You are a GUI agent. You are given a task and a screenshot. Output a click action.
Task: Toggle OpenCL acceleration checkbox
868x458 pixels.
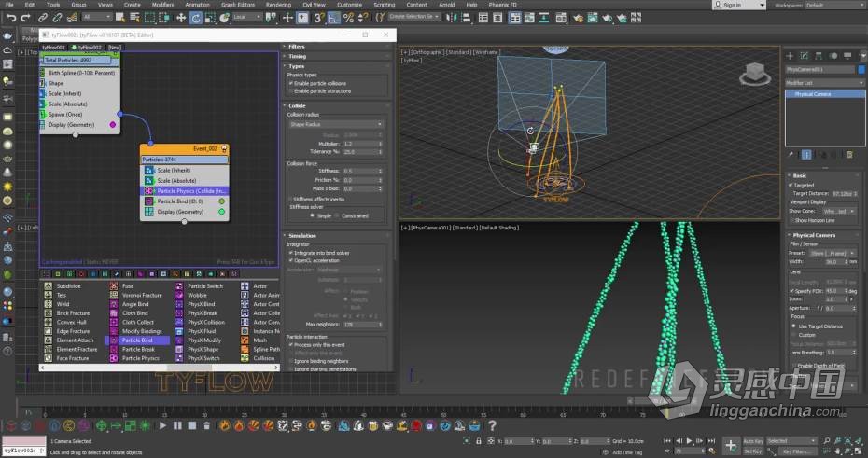pyautogui.click(x=290, y=260)
